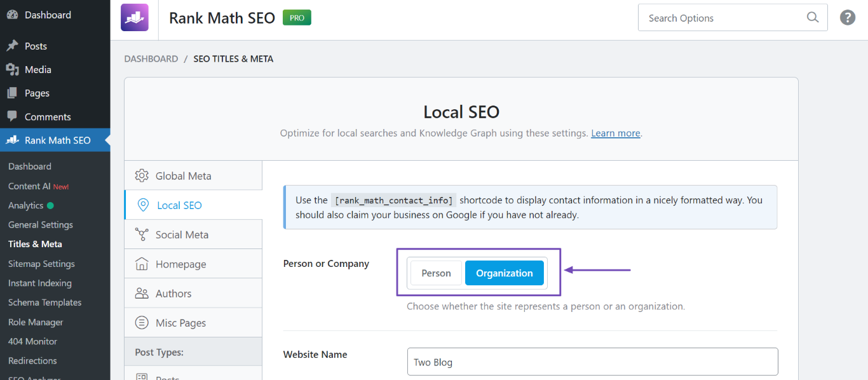Open the Global Meta tab
Image resolution: width=868 pixels, height=380 pixels.
193,176
